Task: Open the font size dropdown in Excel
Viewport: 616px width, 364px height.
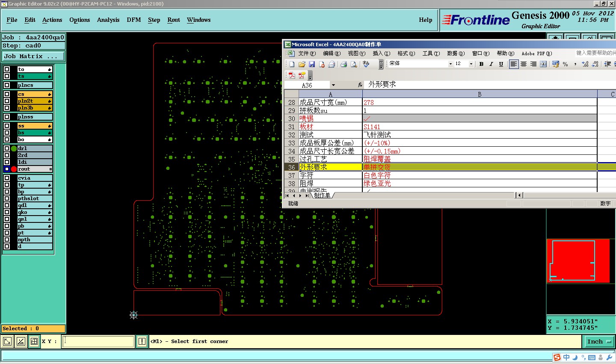Action: tap(471, 64)
